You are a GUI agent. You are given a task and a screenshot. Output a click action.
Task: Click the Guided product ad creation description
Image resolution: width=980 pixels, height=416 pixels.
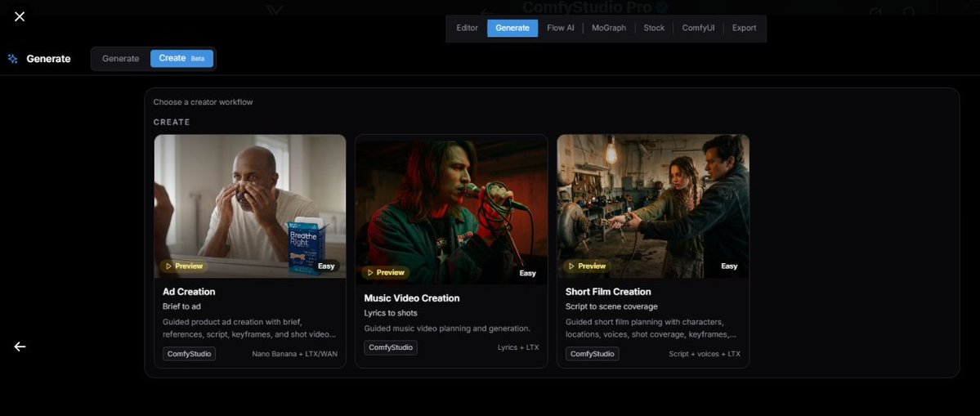click(249, 328)
